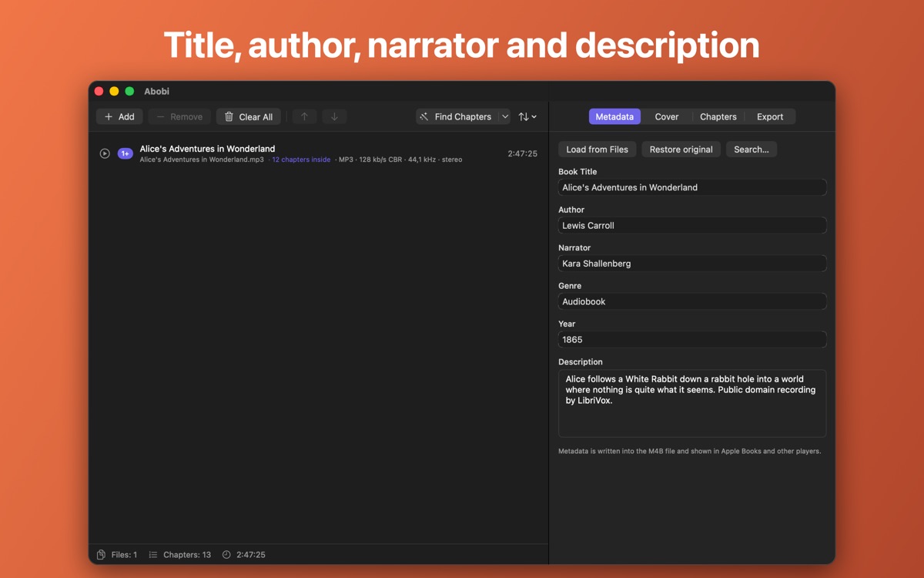This screenshot has height=578, width=924.
Task: Switch to the Chapters tab
Action: point(718,116)
